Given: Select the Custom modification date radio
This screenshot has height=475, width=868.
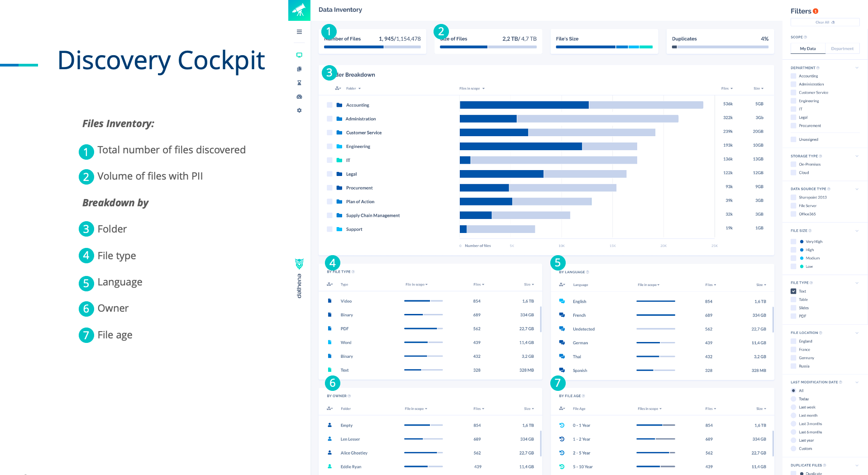Looking at the screenshot, I should (793, 448).
